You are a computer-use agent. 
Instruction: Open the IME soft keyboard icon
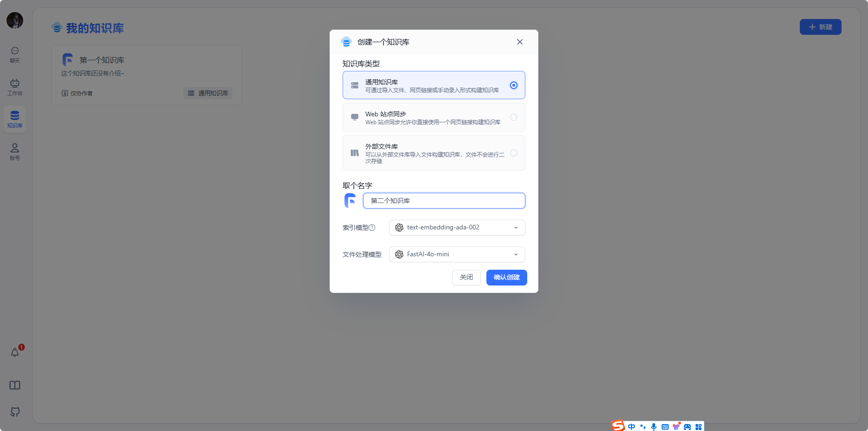tap(665, 427)
